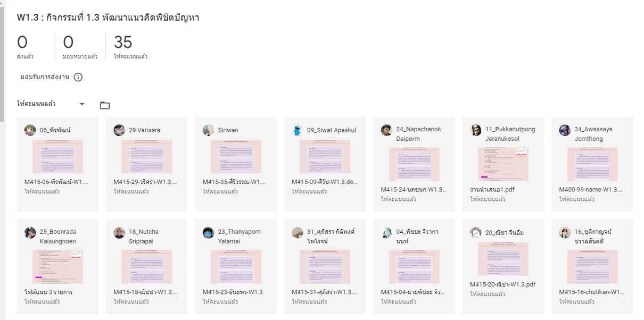Select the ส่งแล้ว count of 0
This screenshot has height=320, width=644.
[x=22, y=43]
